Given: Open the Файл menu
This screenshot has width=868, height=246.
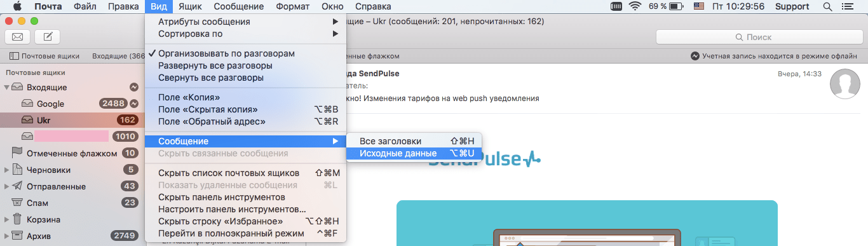Looking at the screenshot, I should [85, 6].
